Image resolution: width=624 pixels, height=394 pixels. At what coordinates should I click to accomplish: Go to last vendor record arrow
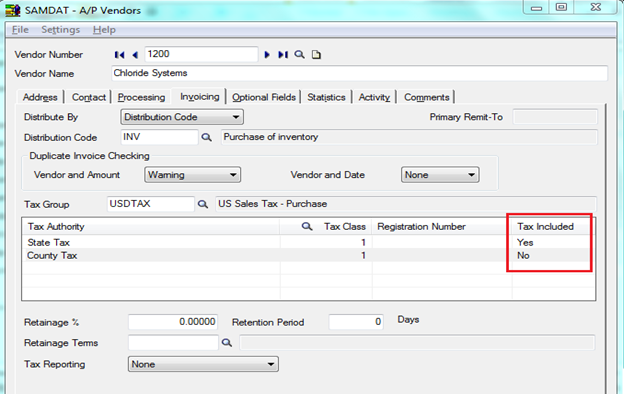tap(283, 55)
